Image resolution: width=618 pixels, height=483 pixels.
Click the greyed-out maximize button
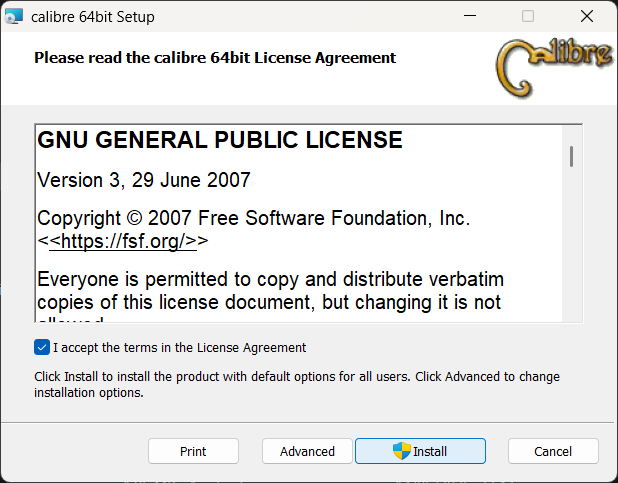click(528, 16)
